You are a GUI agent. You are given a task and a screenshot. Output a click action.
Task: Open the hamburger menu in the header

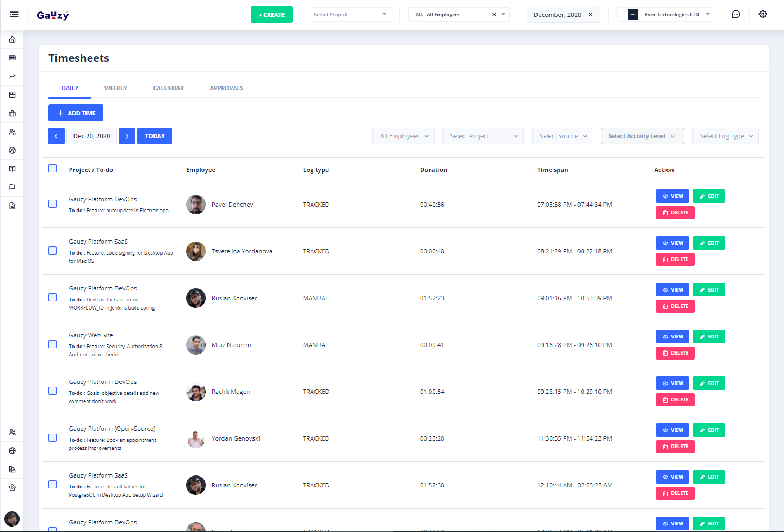14,15
